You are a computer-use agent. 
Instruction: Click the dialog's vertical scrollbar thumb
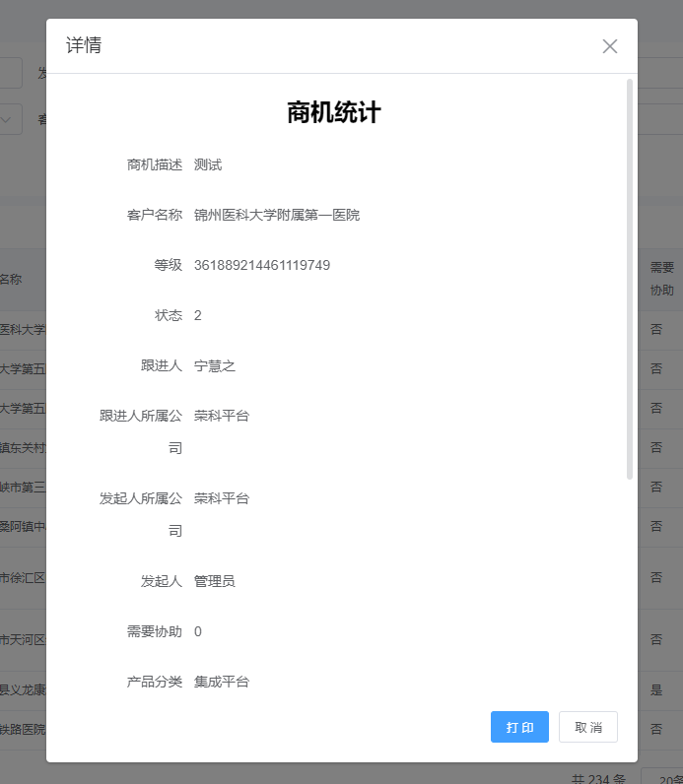630,279
